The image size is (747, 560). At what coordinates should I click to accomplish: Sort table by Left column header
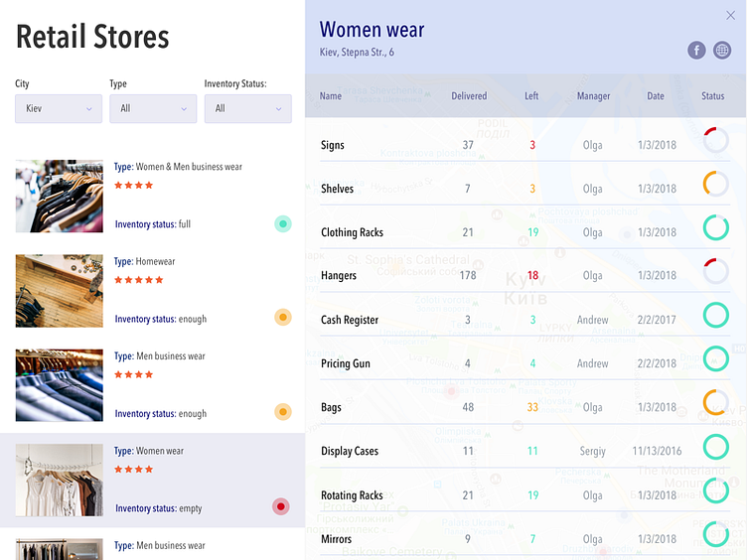tap(531, 96)
